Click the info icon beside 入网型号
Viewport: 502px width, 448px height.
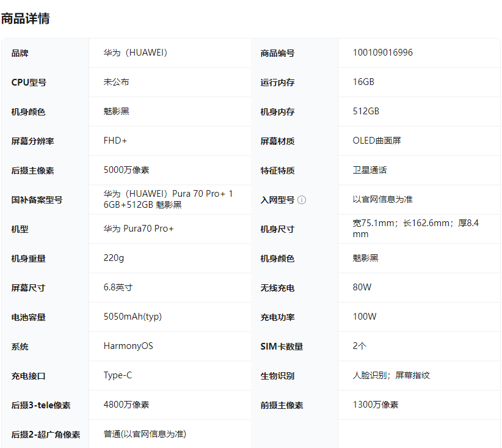coord(302,200)
